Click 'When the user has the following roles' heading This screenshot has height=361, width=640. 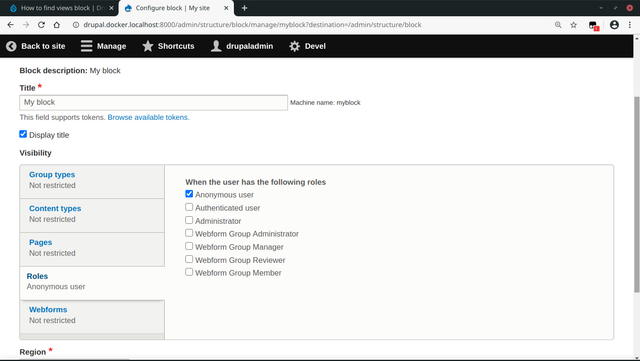click(x=256, y=182)
